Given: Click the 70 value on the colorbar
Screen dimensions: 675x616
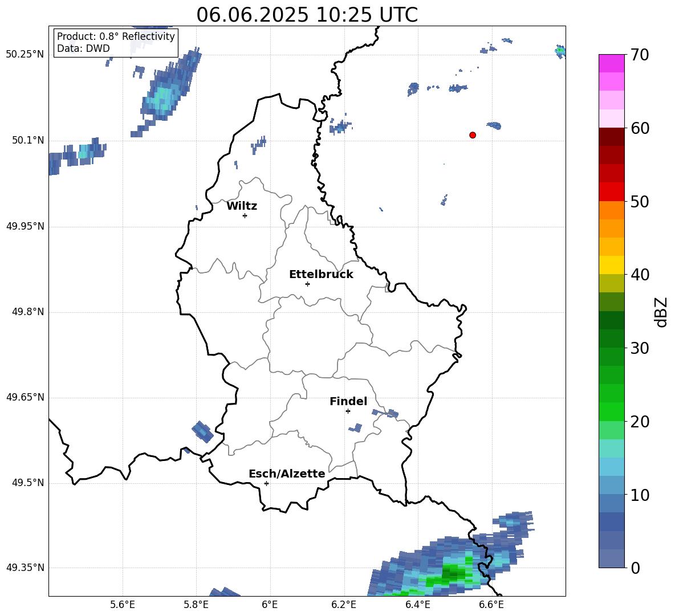Looking at the screenshot, I should coord(640,55).
